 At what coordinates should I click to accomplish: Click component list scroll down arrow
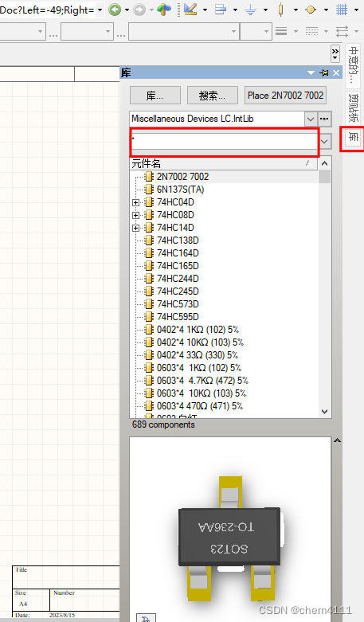point(324,412)
